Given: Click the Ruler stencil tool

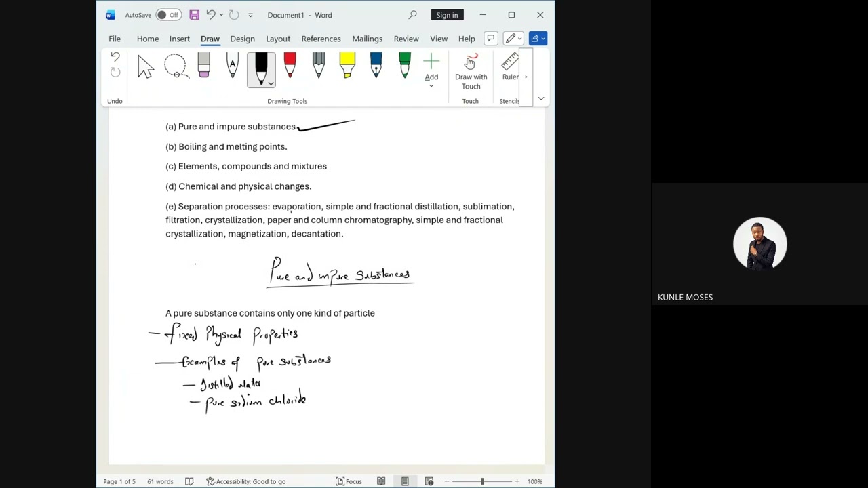Looking at the screenshot, I should [511, 68].
